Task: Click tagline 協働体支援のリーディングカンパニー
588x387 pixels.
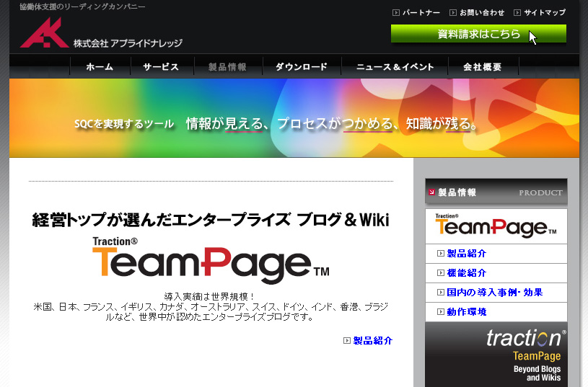Action: tap(82, 6)
